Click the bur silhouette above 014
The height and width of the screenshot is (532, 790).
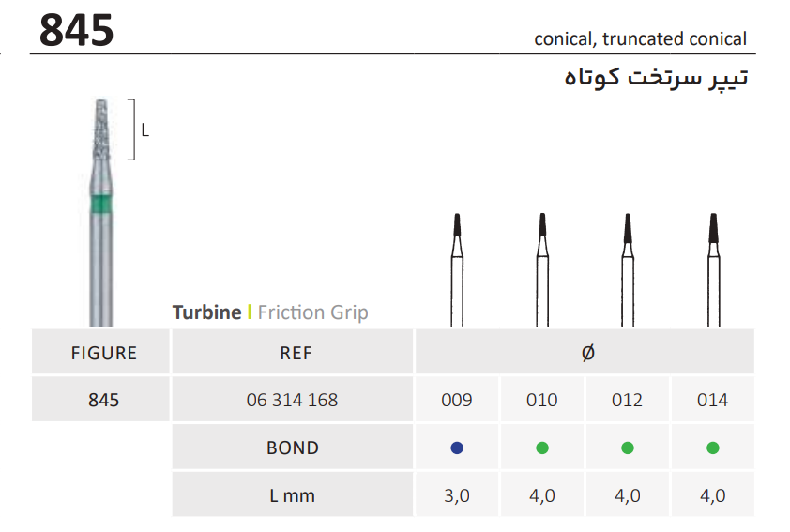tap(713, 269)
